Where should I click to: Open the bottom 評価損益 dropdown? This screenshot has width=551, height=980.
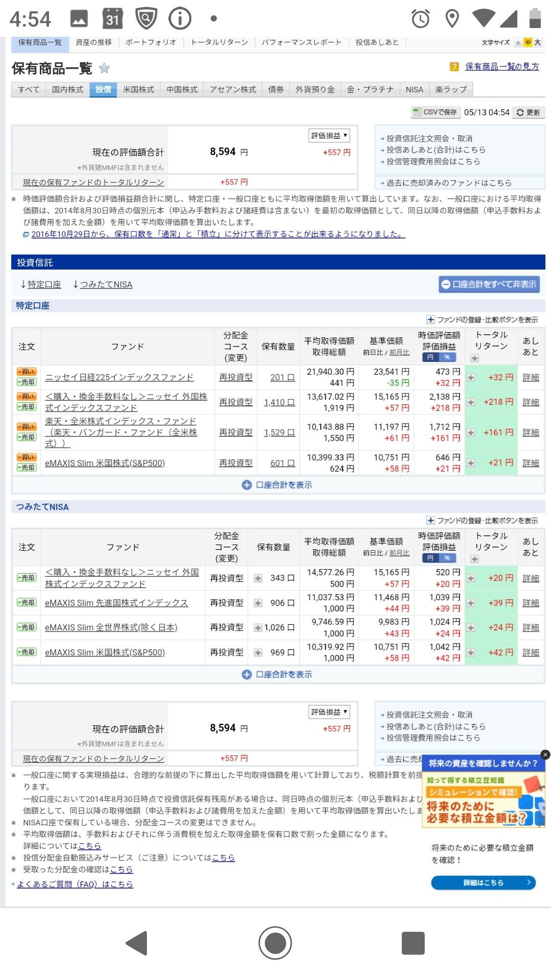329,712
